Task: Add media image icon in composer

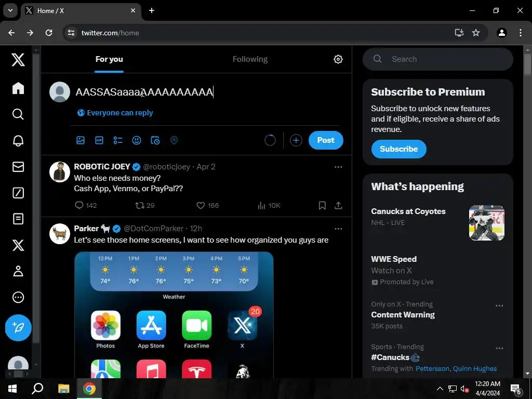Action: [x=81, y=140]
